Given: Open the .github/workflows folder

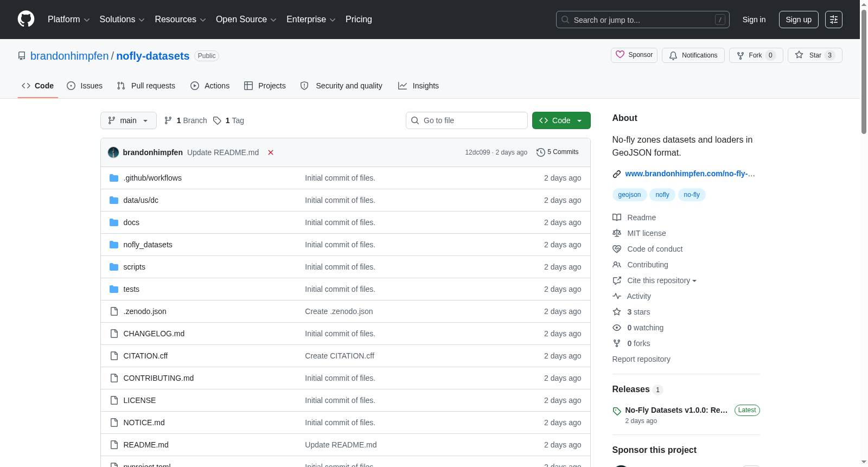Looking at the screenshot, I should pos(152,178).
